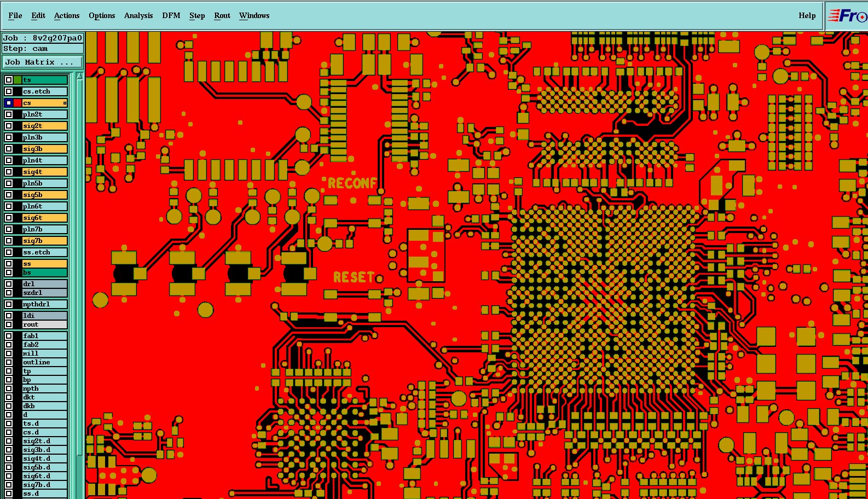This screenshot has width=868, height=499.
Task: Click the red color swatch beside cs
Action: [x=18, y=103]
